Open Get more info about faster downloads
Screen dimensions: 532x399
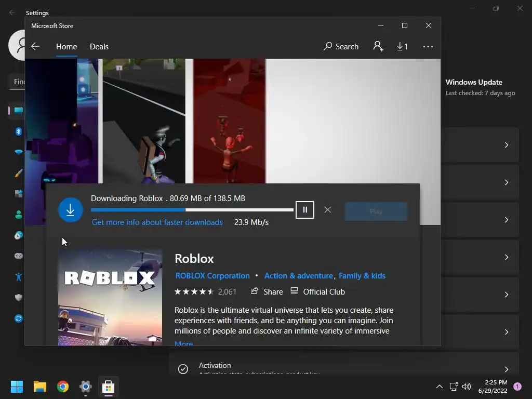[157, 222]
